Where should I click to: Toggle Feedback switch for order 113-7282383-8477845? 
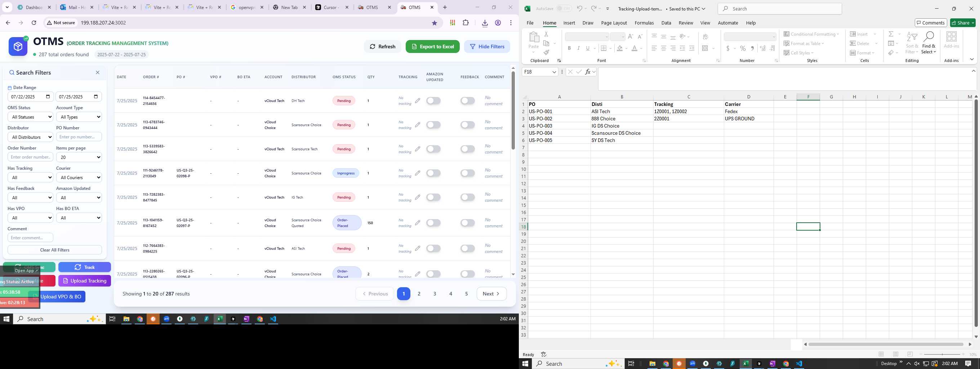468,197
